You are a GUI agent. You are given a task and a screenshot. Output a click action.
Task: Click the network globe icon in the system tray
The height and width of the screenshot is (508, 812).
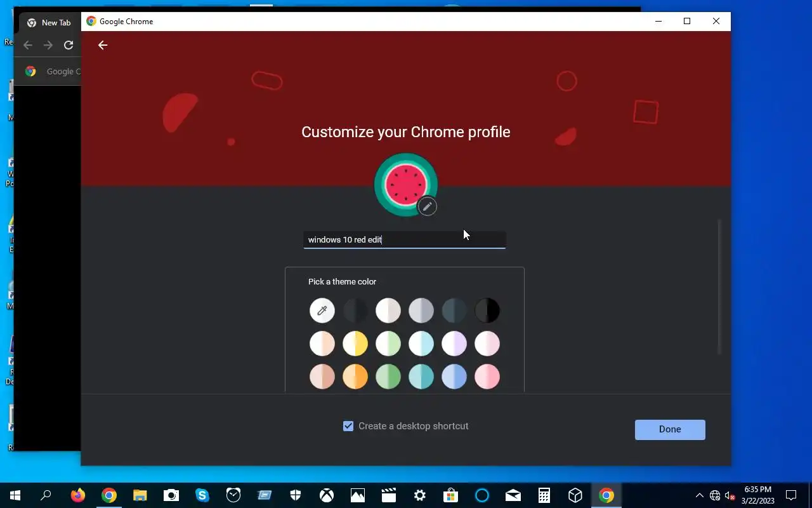[x=715, y=495]
